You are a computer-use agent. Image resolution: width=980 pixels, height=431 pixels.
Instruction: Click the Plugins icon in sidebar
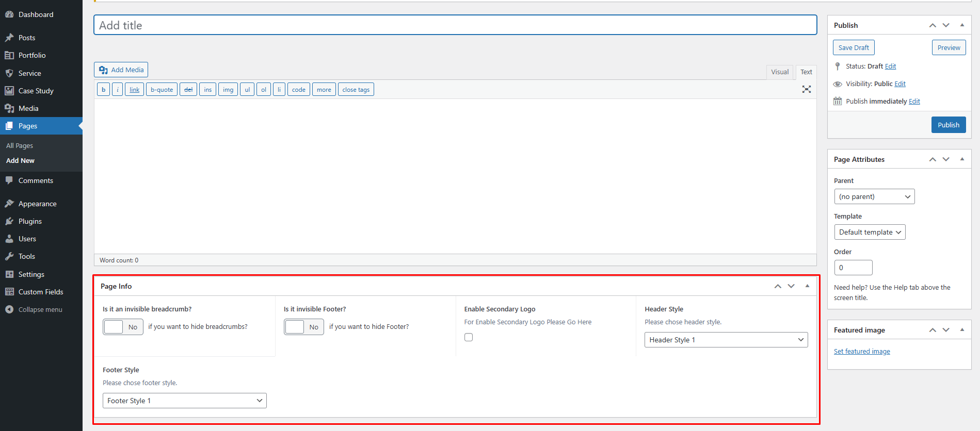[x=9, y=221]
